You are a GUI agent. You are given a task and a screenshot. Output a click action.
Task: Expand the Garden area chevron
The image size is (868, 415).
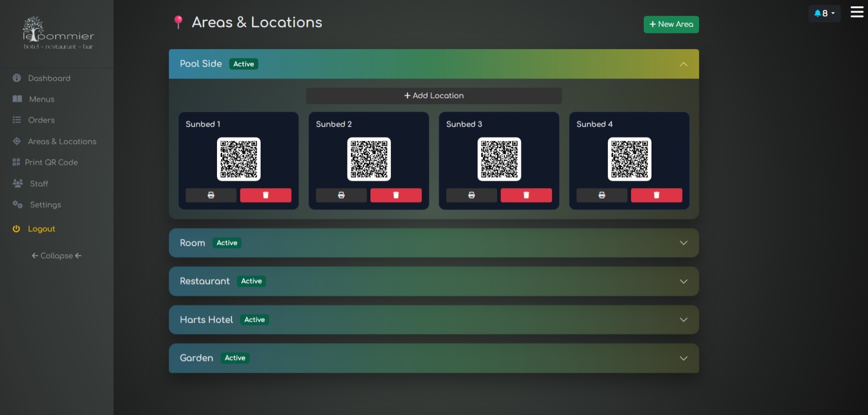[684, 358]
